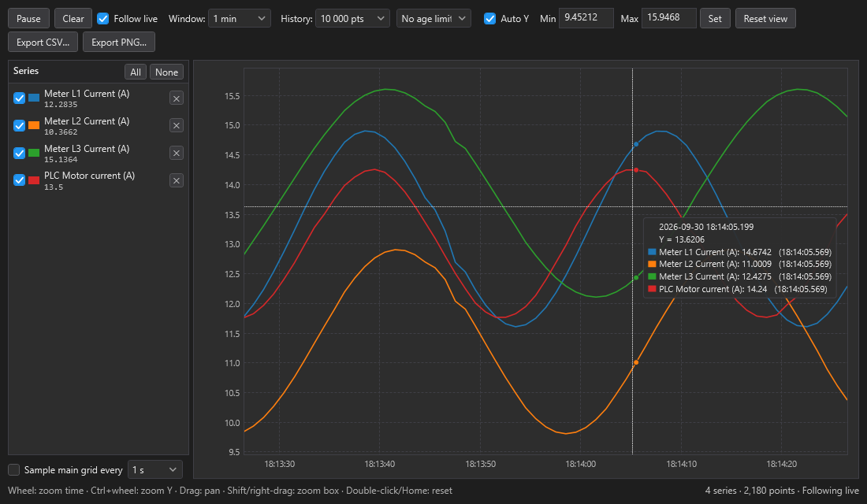Click the Pause button
The image size is (867, 504).
point(28,19)
